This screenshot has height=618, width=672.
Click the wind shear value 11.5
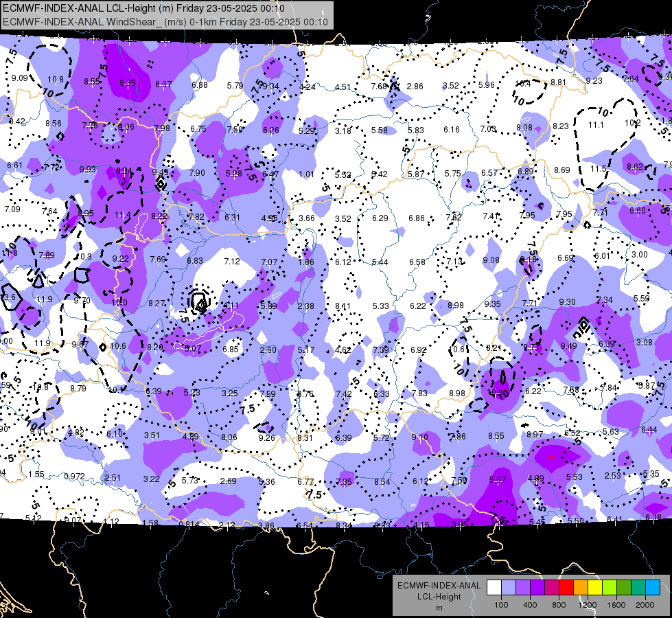click(598, 168)
